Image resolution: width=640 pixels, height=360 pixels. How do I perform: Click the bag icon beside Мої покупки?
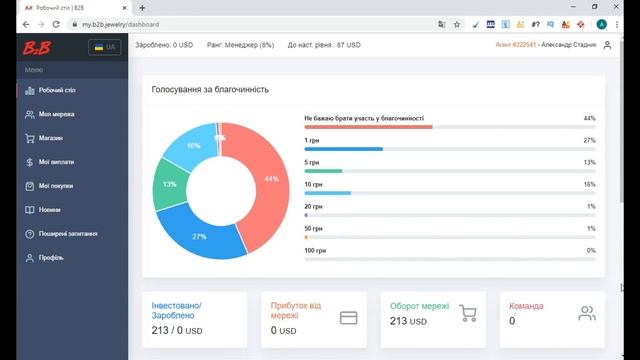[x=29, y=186]
